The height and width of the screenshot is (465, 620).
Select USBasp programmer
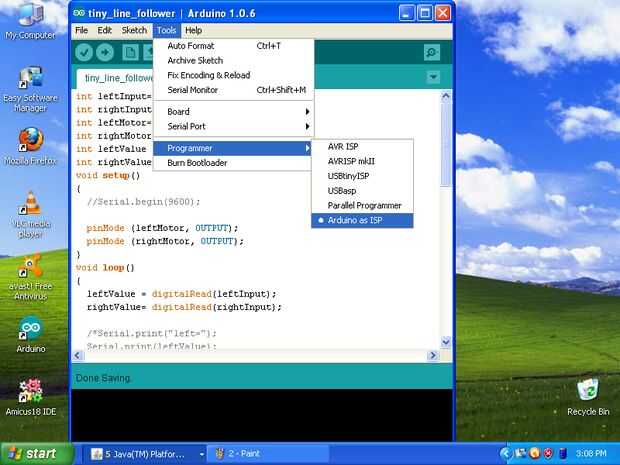coord(362,191)
